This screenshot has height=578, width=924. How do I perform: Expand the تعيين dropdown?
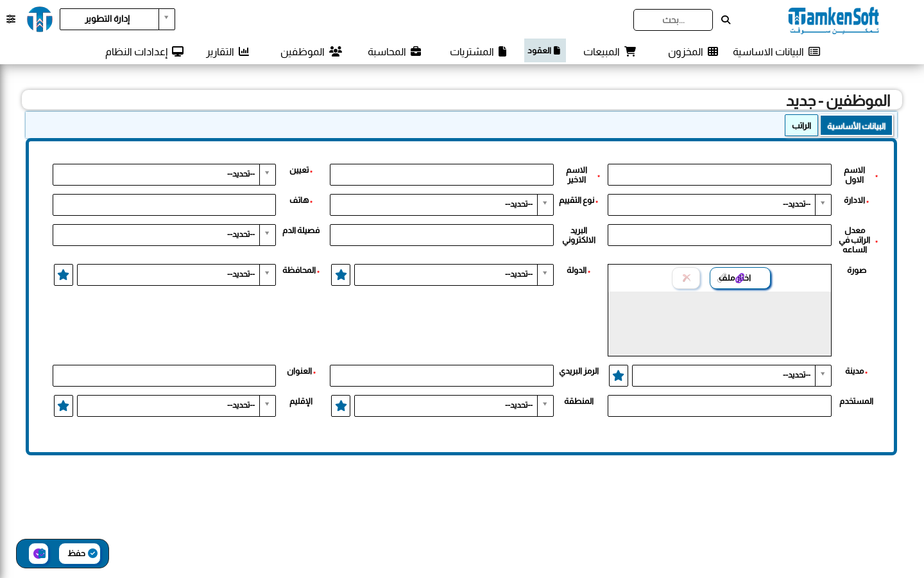tap(164, 175)
